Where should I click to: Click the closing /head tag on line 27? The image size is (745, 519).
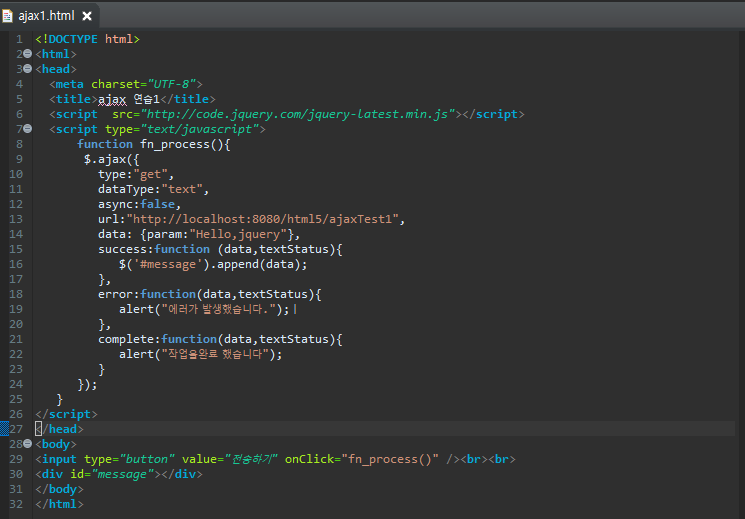tap(59, 429)
